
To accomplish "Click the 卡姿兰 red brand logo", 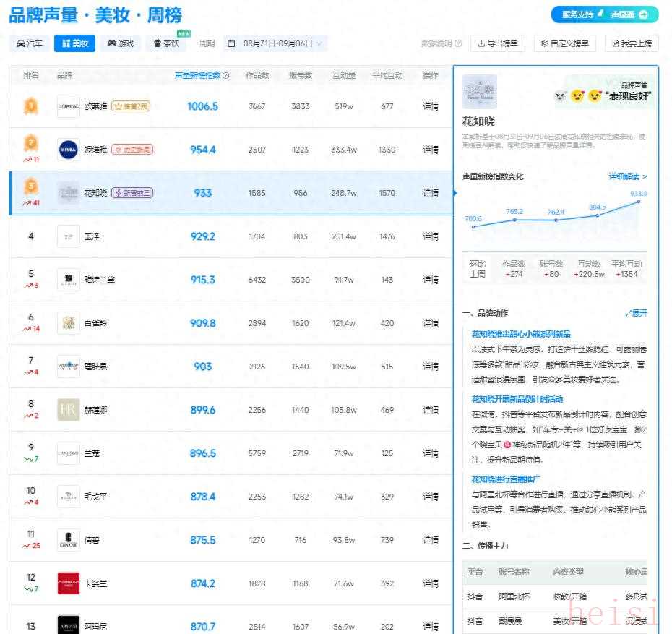I will click(x=68, y=583).
